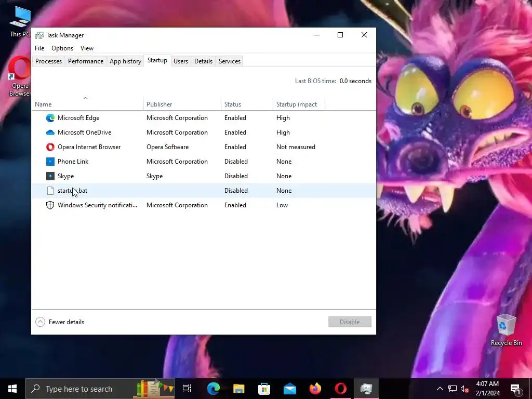
Task: Click the Skype publisher cell
Action: [155, 176]
